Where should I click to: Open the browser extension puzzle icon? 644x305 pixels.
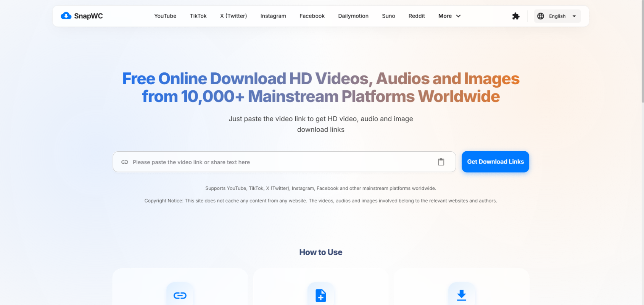tap(516, 16)
